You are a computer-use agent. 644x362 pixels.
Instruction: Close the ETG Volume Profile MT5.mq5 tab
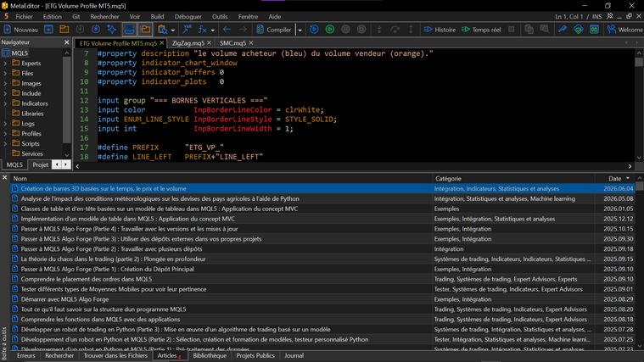pyautogui.click(x=162, y=42)
